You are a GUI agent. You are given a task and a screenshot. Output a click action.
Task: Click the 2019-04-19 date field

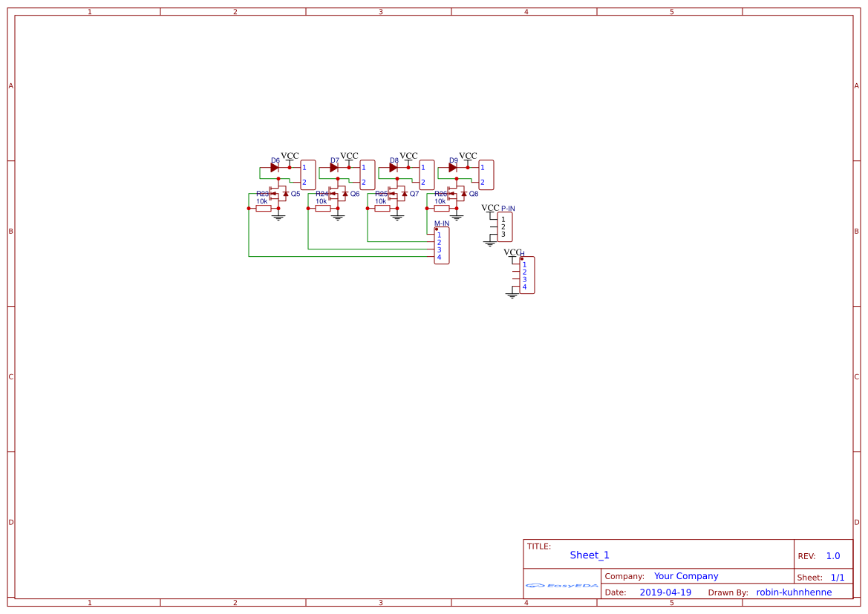pos(664,592)
